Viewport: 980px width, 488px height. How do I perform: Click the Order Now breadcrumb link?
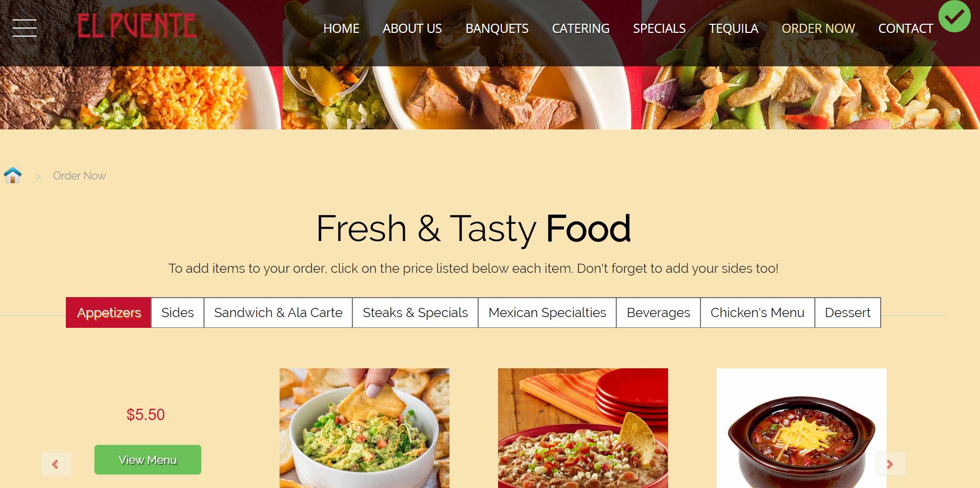click(x=79, y=176)
